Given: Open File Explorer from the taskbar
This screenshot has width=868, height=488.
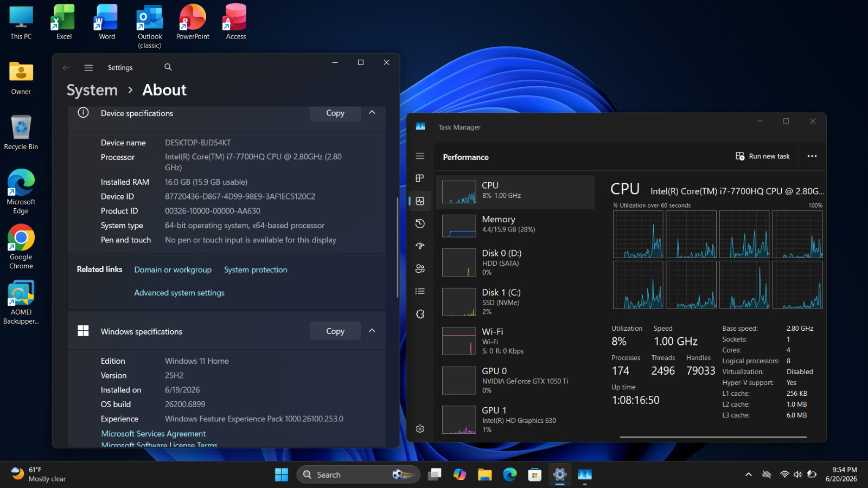Looking at the screenshot, I should tap(484, 474).
